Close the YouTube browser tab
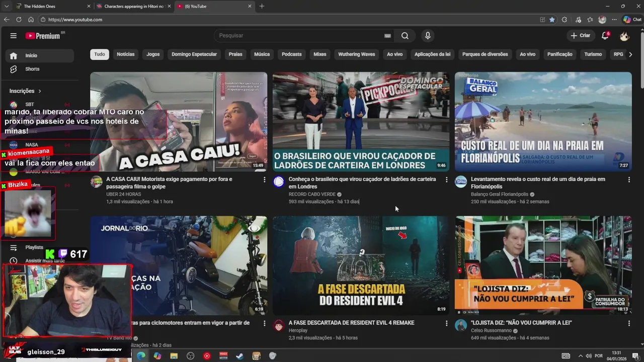Image resolution: width=644 pixels, height=362 pixels. click(x=250, y=6)
